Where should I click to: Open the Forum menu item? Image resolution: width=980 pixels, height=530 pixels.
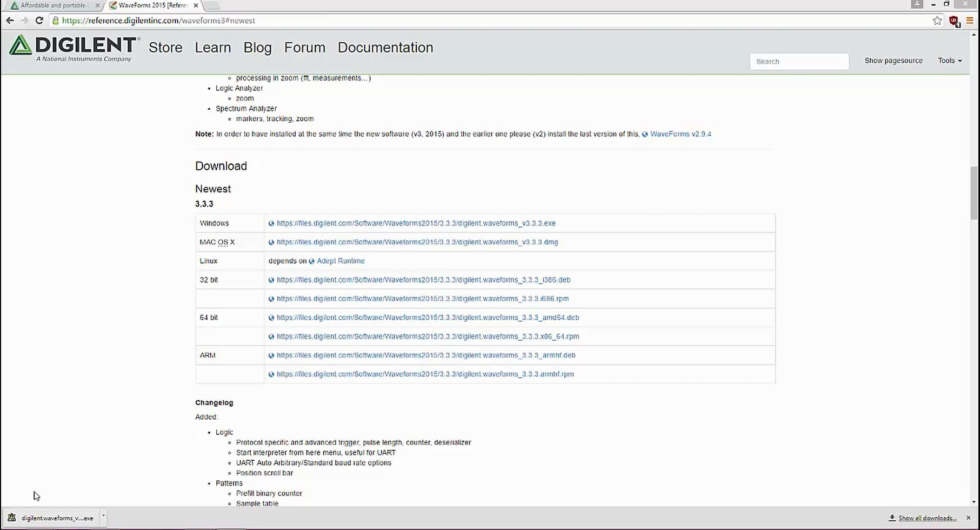pyautogui.click(x=305, y=48)
